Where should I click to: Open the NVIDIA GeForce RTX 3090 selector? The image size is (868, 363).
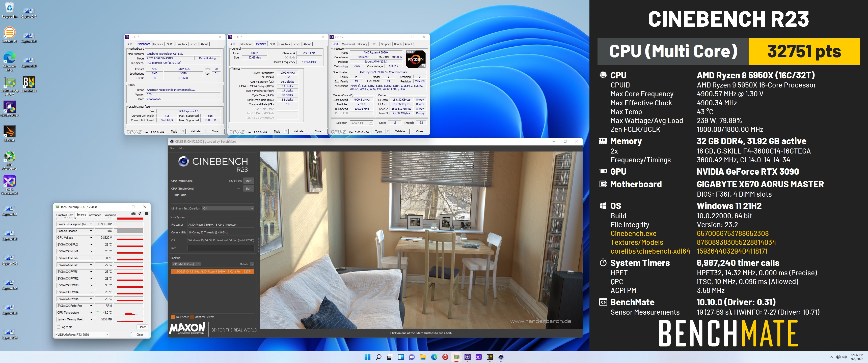pos(82,335)
